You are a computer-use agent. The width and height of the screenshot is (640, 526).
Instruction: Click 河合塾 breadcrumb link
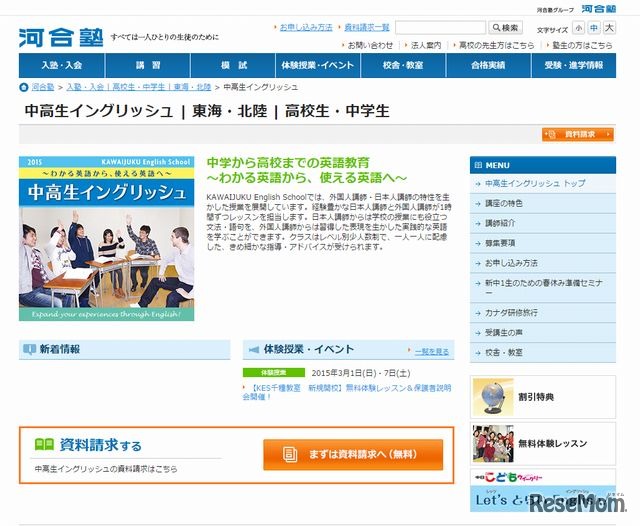pyautogui.click(x=43, y=87)
